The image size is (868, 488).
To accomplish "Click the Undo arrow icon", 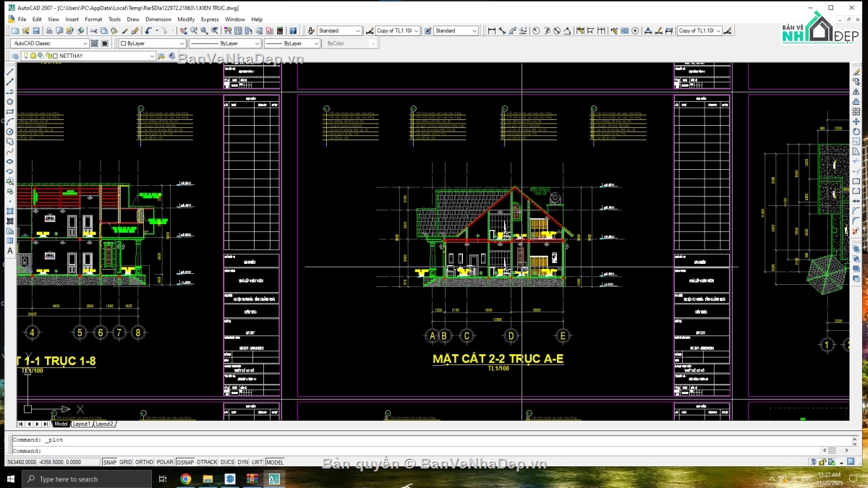I will pos(148,30).
